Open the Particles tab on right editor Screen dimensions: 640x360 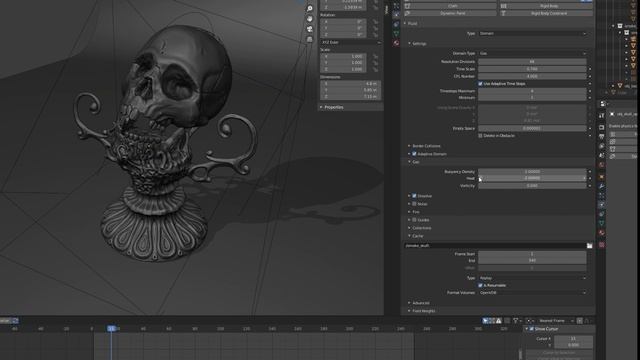(x=602, y=196)
